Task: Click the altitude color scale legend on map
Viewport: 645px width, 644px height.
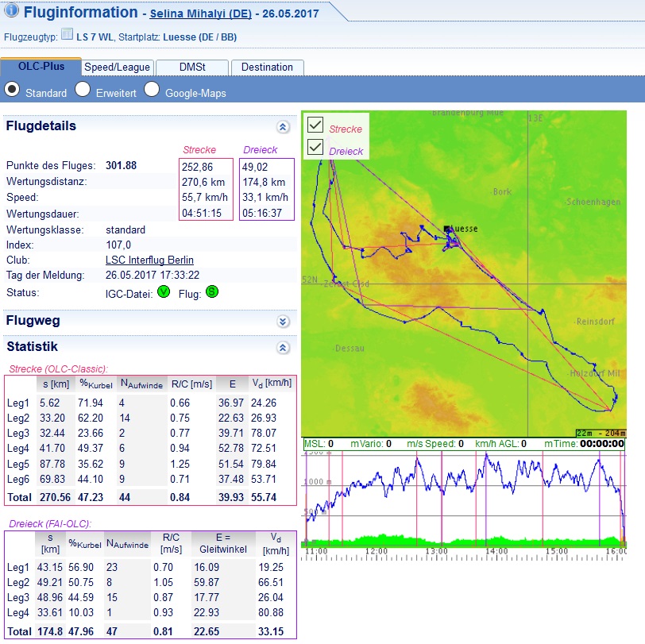Action: (599, 432)
